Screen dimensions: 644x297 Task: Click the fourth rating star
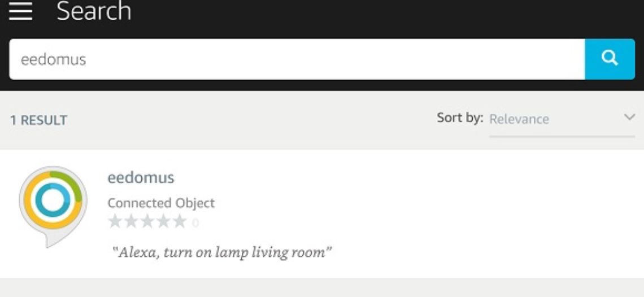[163, 222]
